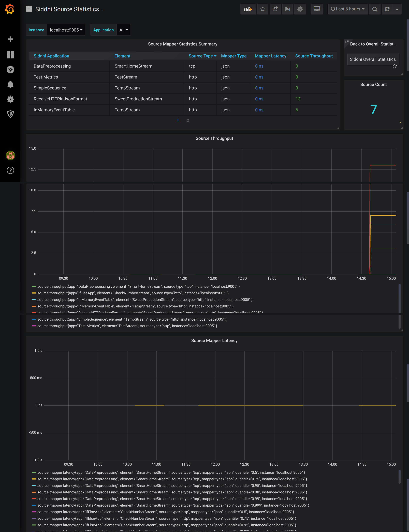Click blue color swatch of SimpleSequence throughput legend
409x532 pixels.
click(x=34, y=319)
